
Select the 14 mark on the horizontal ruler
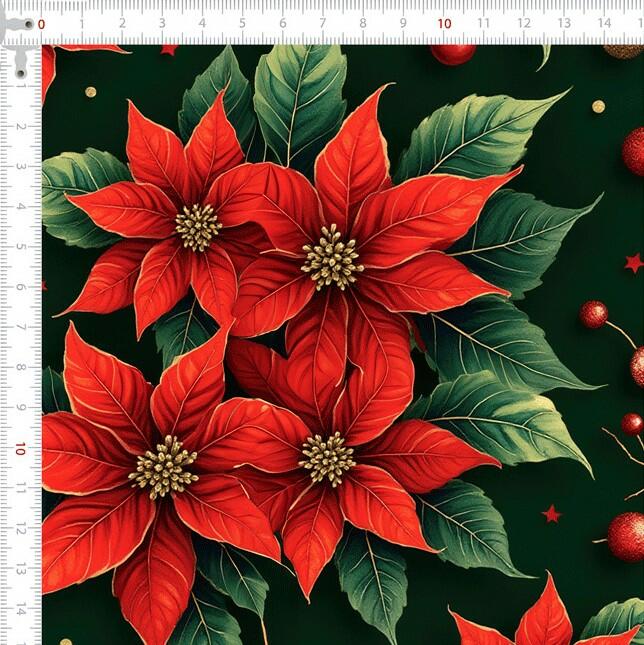[604, 23]
